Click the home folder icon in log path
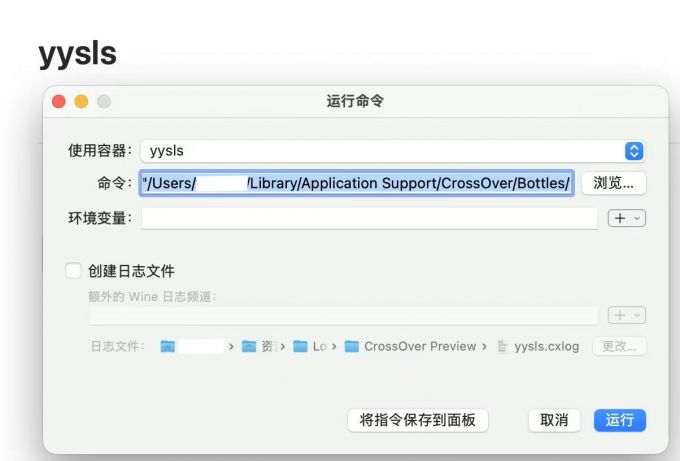 tap(167, 346)
